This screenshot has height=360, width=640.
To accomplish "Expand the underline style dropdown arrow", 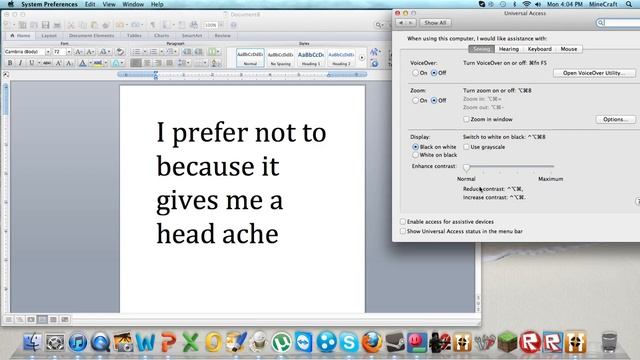I will click(x=39, y=63).
